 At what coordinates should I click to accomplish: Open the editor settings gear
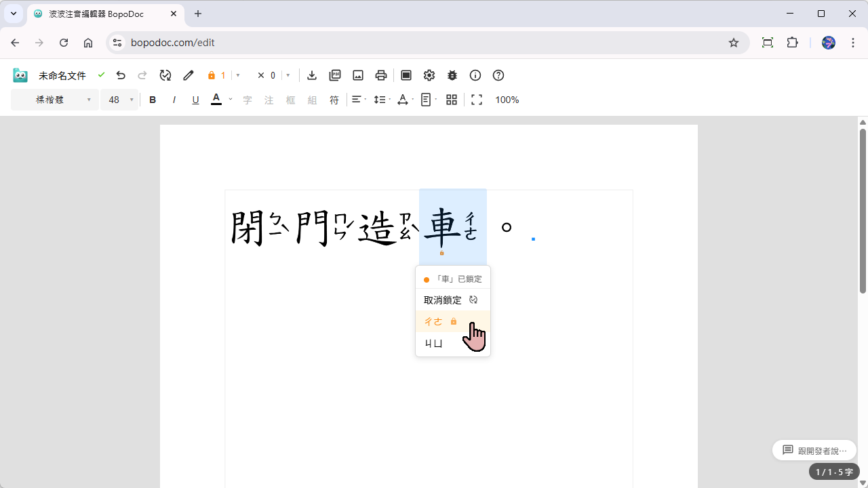pos(429,75)
